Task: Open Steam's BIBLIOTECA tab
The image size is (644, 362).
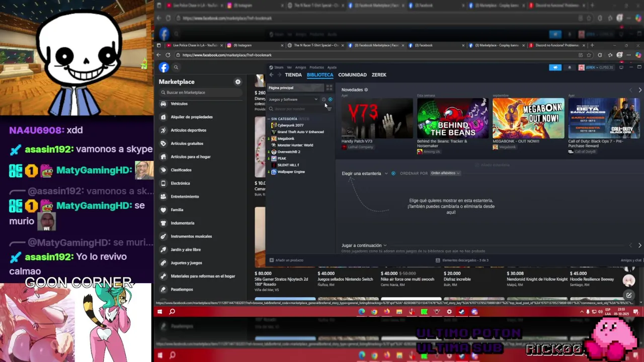Action: pos(320,75)
